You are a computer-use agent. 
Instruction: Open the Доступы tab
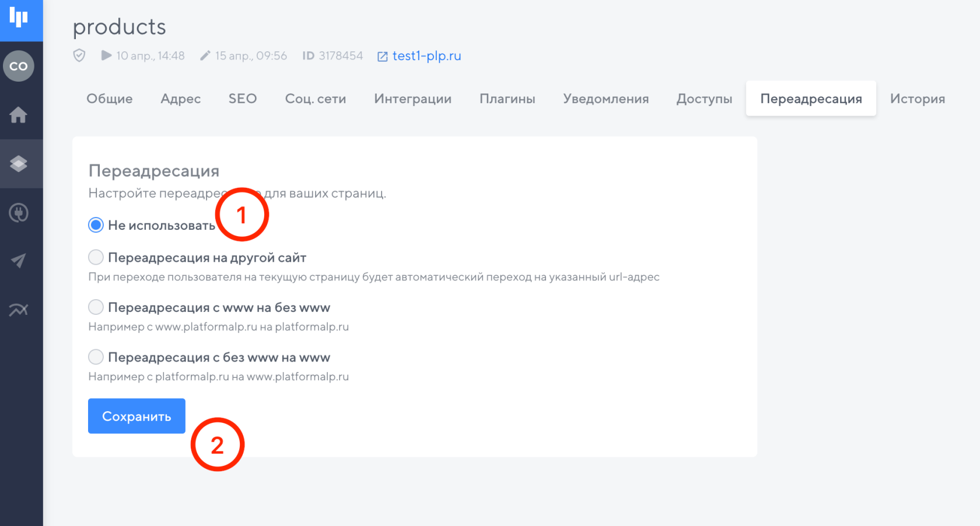[705, 99]
